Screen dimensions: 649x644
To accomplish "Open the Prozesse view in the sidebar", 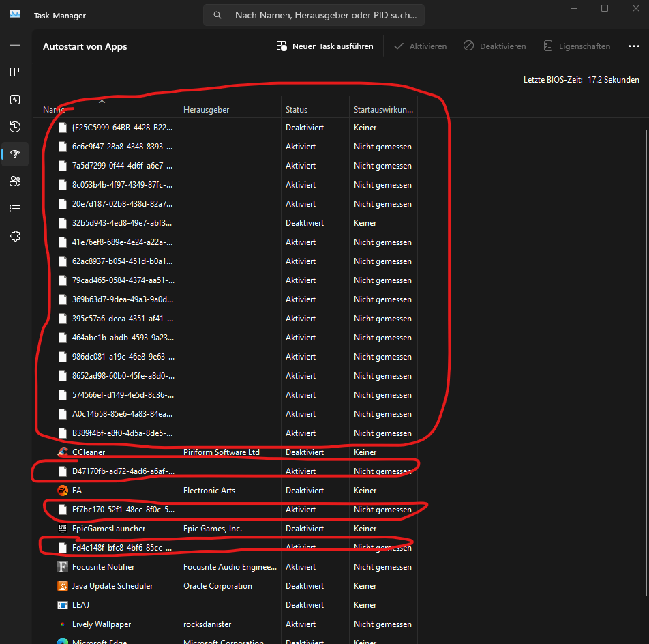I will (15, 72).
